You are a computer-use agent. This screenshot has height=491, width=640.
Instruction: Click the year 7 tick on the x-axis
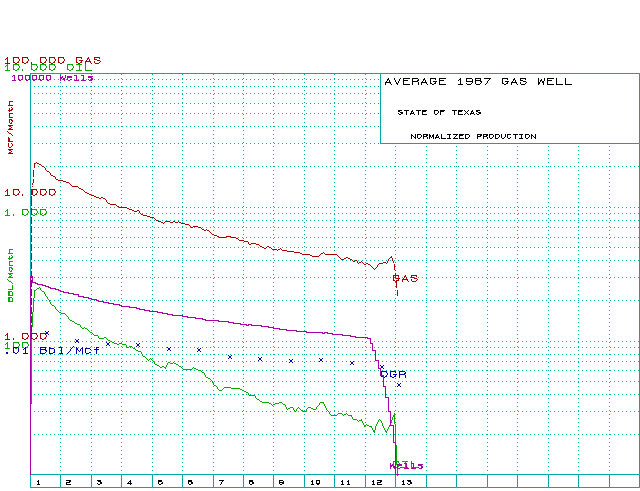(x=221, y=482)
